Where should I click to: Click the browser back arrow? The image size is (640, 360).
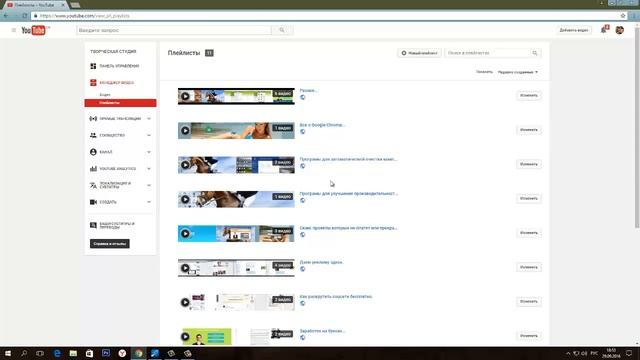(6, 16)
